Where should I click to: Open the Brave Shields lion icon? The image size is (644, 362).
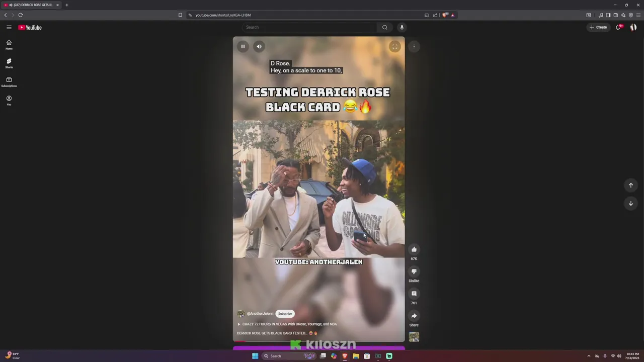coord(445,15)
